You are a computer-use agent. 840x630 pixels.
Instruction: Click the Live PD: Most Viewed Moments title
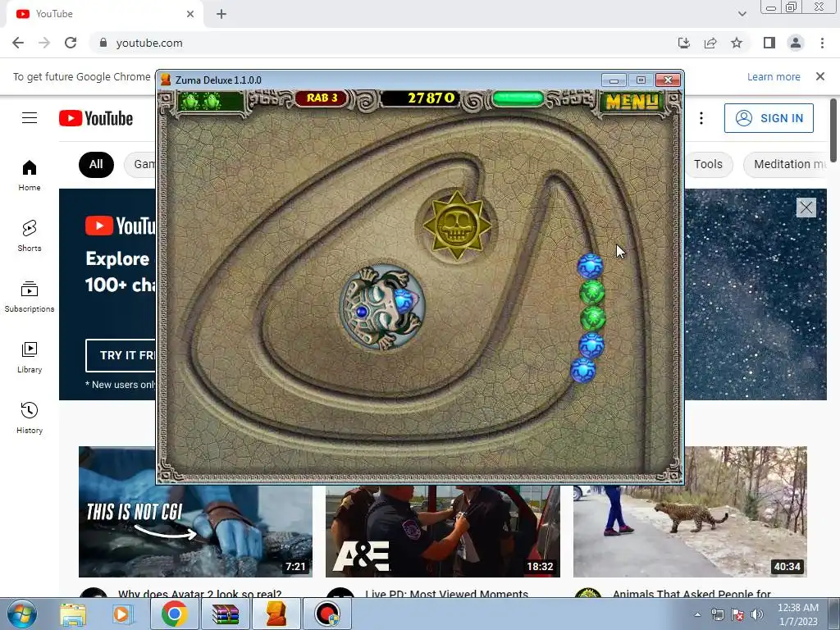pyautogui.click(x=446, y=593)
